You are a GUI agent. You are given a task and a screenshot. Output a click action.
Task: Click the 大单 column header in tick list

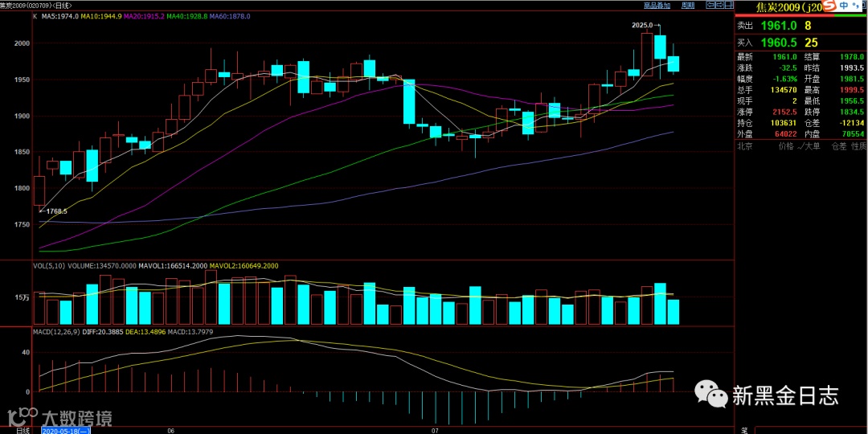(x=811, y=146)
